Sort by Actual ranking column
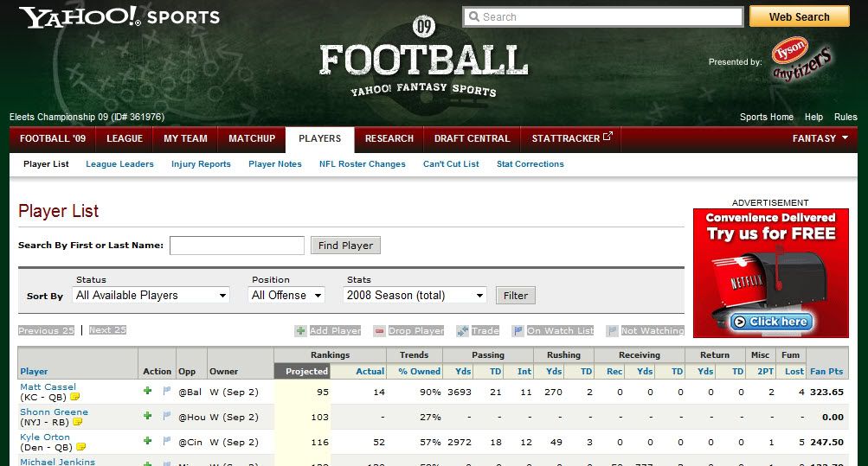The height and width of the screenshot is (466, 868). [x=370, y=372]
